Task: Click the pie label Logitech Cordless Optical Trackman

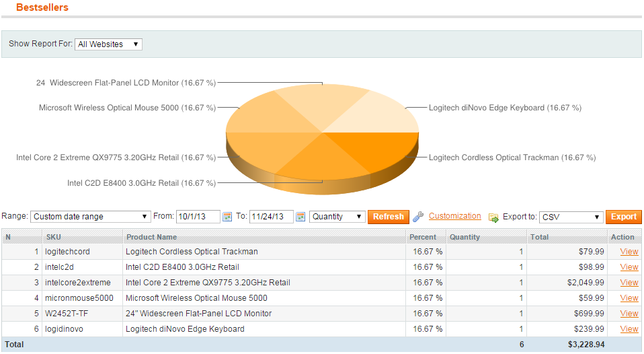Action: click(512, 157)
